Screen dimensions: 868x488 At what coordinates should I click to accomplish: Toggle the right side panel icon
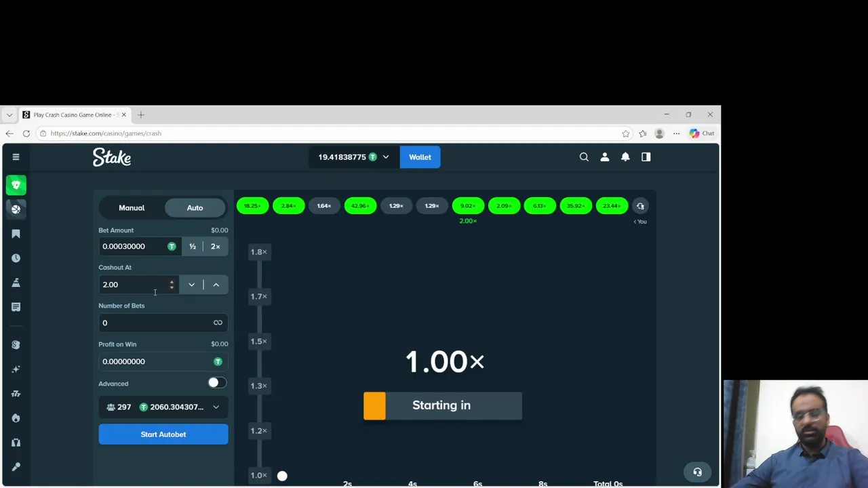[646, 157]
